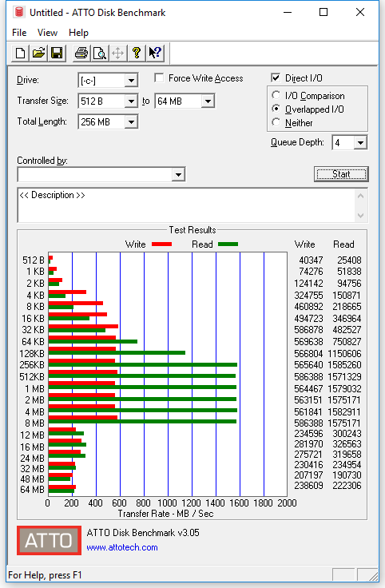Select the I/O Comparison radio button
Image resolution: width=385 pixels, height=588 pixels.
(x=276, y=95)
